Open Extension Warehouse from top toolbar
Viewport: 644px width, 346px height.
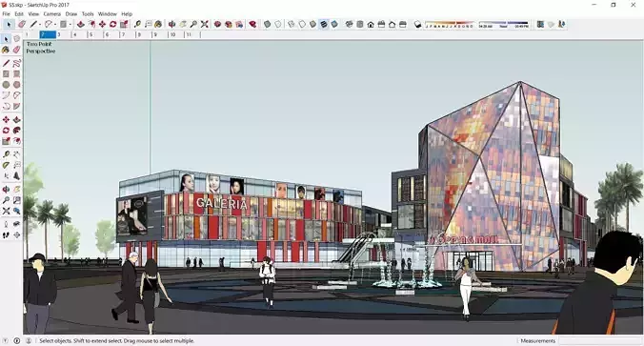click(252, 24)
